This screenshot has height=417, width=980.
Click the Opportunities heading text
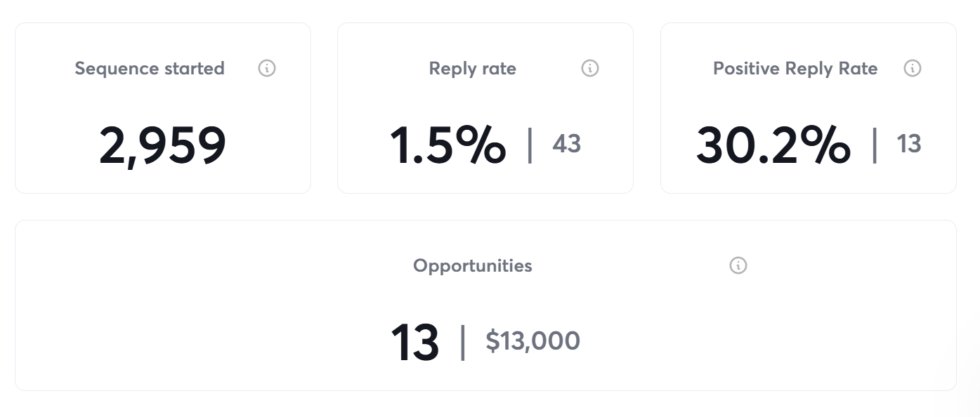click(x=473, y=265)
